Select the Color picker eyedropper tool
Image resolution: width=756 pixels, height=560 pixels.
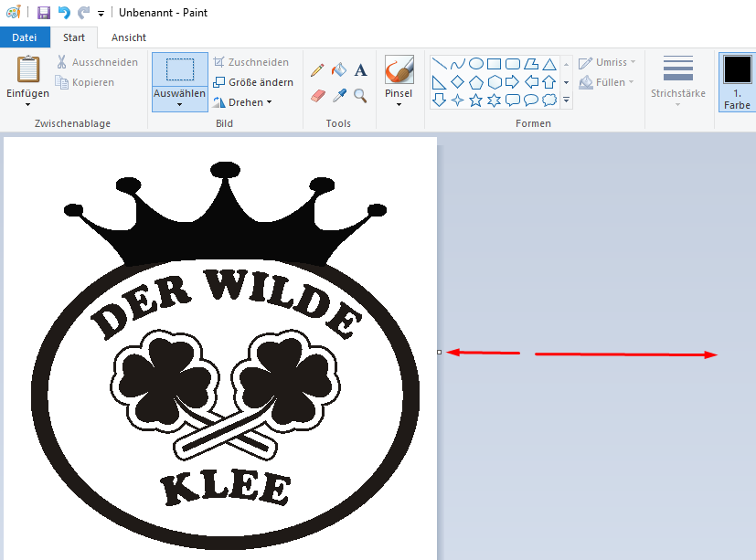339,96
